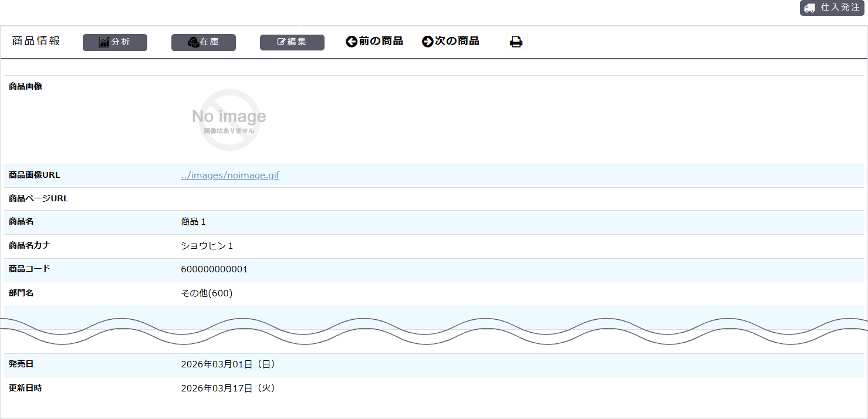This screenshot has height=419, width=868.
Task: Select update date 2026年03月17日（火）
Action: tap(228, 388)
